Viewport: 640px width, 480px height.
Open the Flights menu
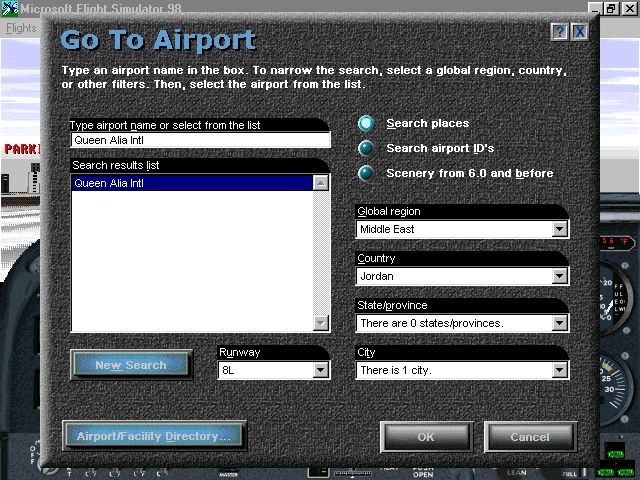21,28
